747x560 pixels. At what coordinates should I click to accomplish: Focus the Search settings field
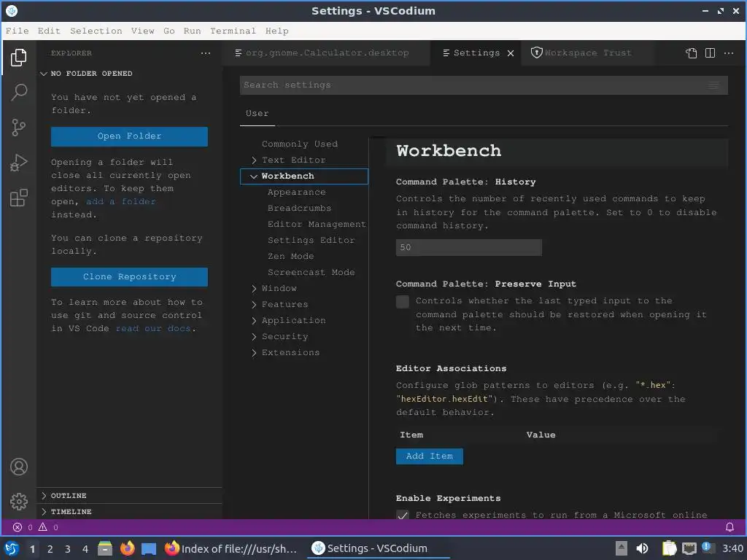pyautogui.click(x=484, y=85)
